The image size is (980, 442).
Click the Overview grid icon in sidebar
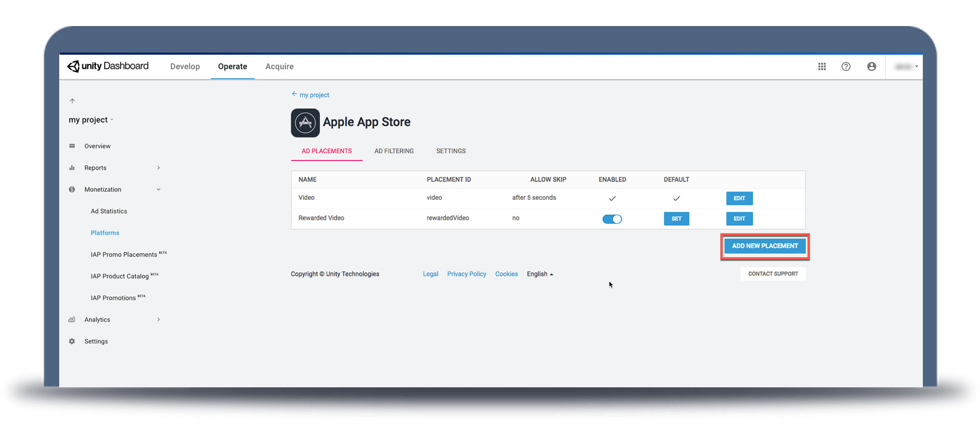point(72,146)
